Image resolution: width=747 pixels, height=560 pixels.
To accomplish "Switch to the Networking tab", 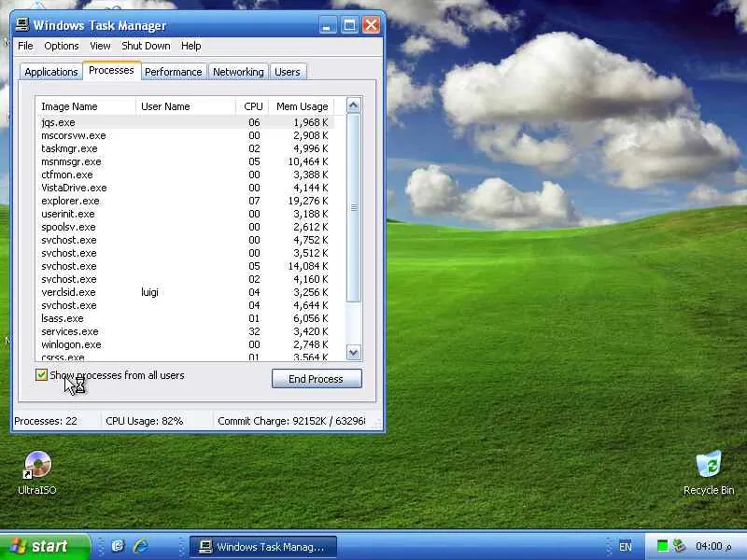I will 238,72.
